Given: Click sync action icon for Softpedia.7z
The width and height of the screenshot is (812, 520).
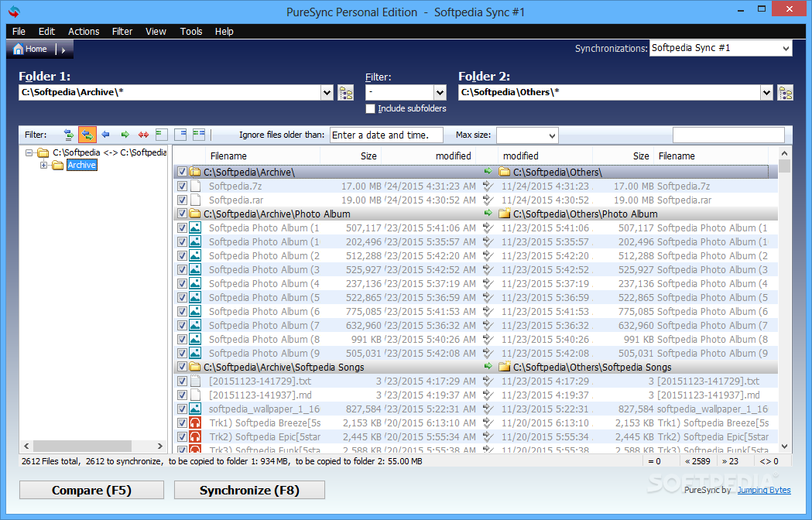Looking at the screenshot, I should [488, 186].
